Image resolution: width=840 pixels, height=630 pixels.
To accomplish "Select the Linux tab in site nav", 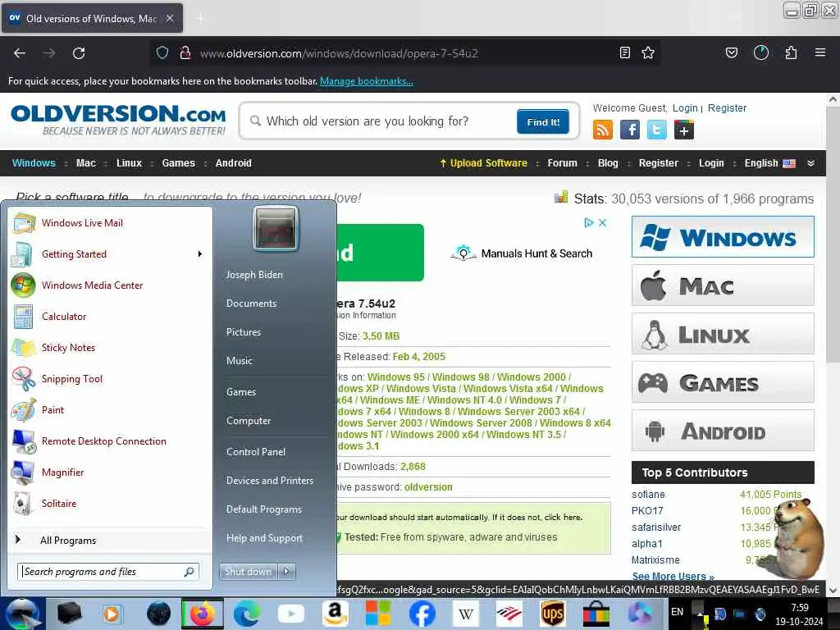I will (x=129, y=163).
